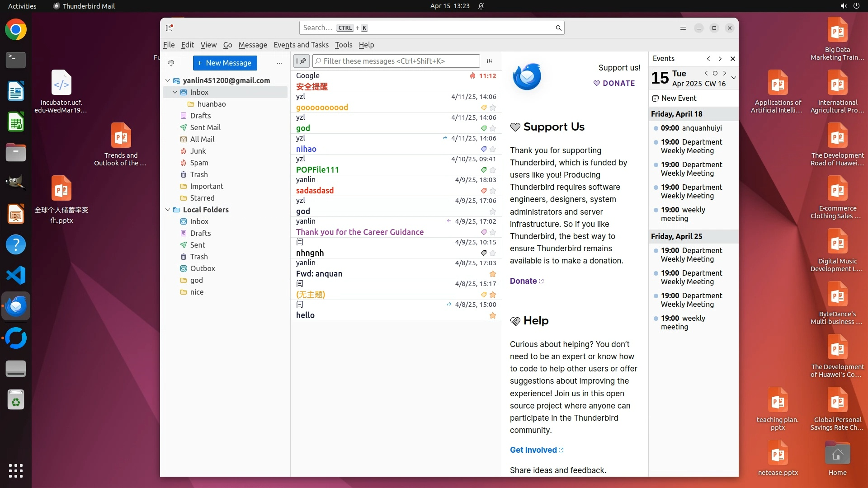Image resolution: width=868 pixels, height=488 pixels.
Task: Collapse the Gmail Inbox subfolders
Action: click(x=175, y=92)
